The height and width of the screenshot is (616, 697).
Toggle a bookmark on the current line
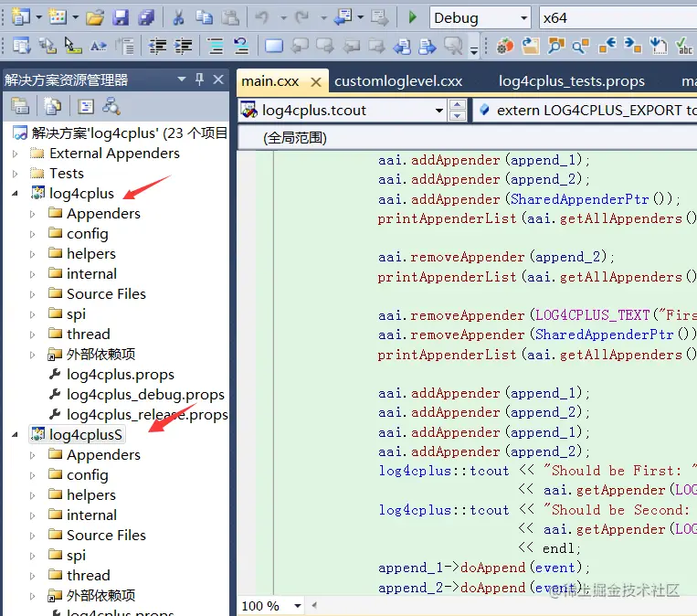[274, 46]
